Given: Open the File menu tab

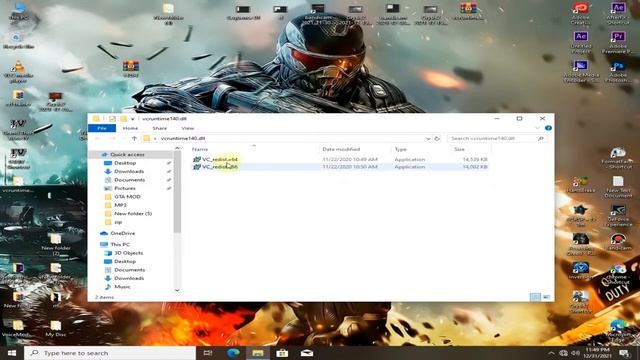Looking at the screenshot, I should pos(102,128).
